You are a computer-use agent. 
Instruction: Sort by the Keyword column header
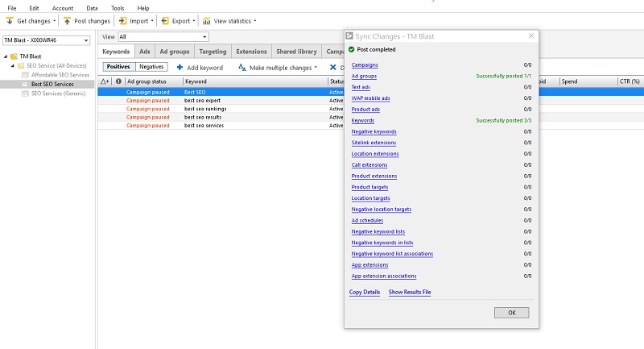pyautogui.click(x=255, y=81)
